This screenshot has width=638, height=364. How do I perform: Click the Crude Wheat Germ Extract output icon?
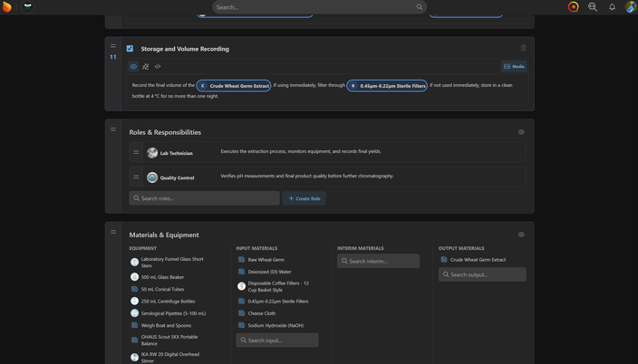tap(444, 260)
